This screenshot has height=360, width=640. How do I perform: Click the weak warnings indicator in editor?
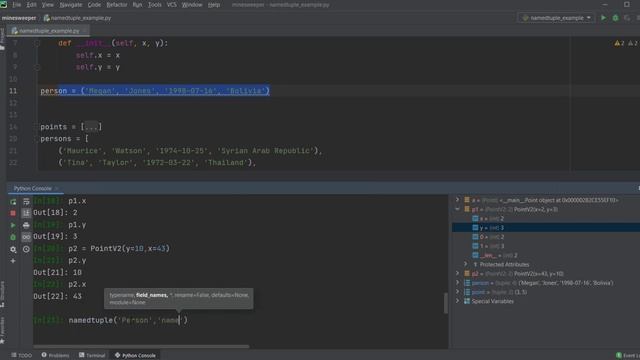coord(633,43)
